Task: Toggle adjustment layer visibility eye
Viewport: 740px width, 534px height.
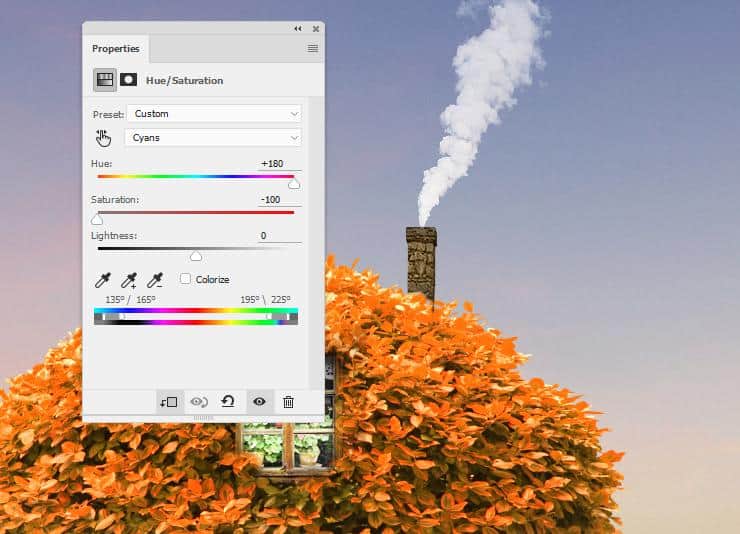Action: 259,401
